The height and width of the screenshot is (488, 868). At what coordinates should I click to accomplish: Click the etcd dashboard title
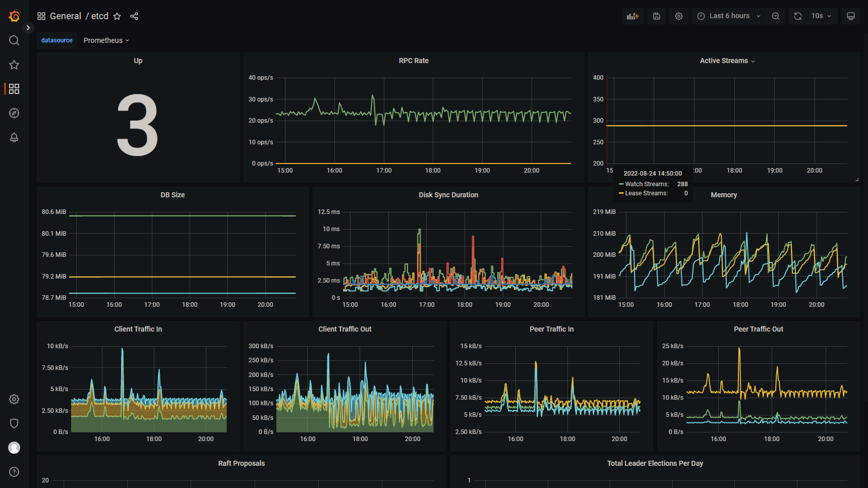pos(100,16)
